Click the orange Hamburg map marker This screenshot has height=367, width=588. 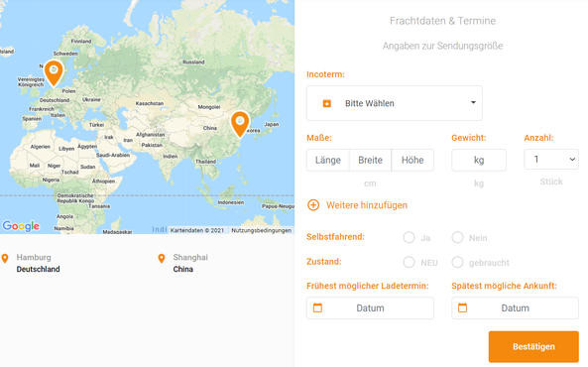(54, 72)
